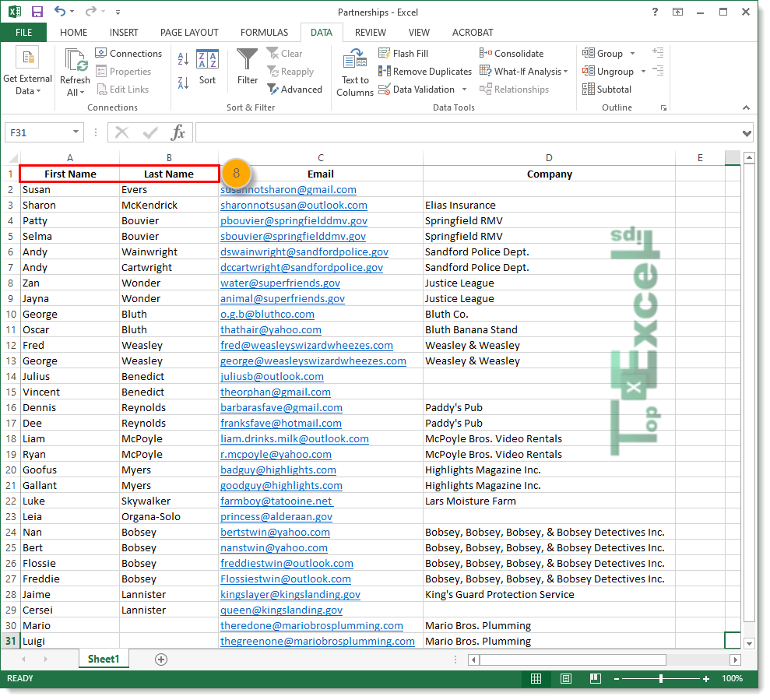Open the FILE tab
770x700 pixels.
pos(23,33)
